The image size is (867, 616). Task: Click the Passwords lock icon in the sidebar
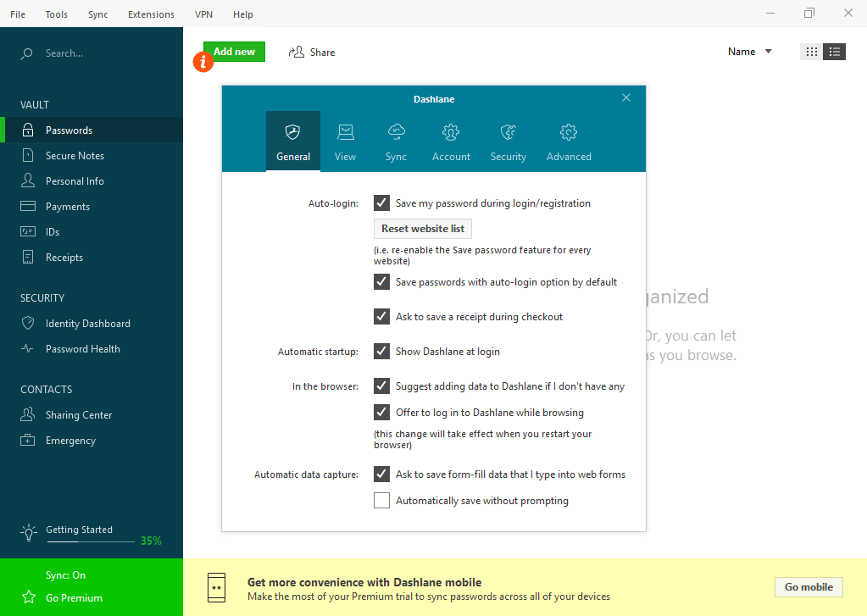click(28, 130)
